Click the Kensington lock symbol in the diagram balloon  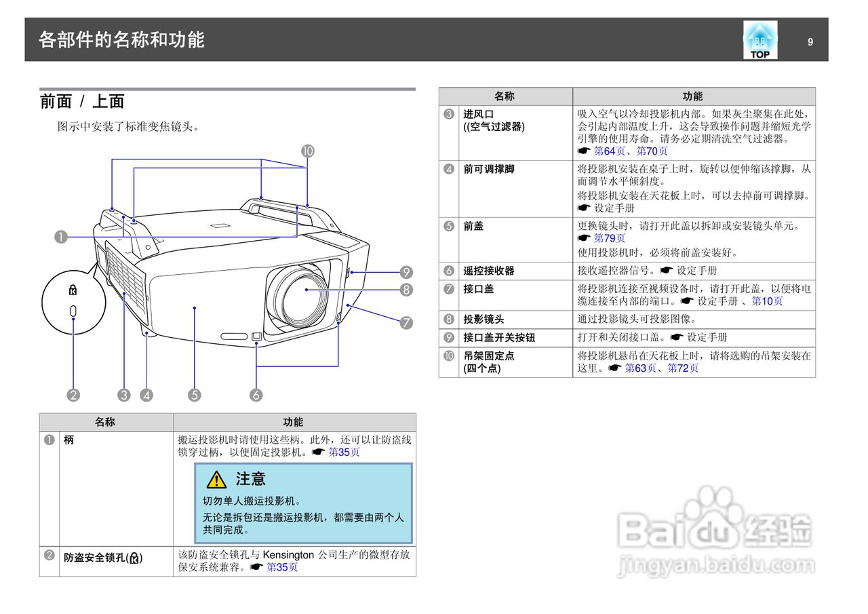[73, 290]
